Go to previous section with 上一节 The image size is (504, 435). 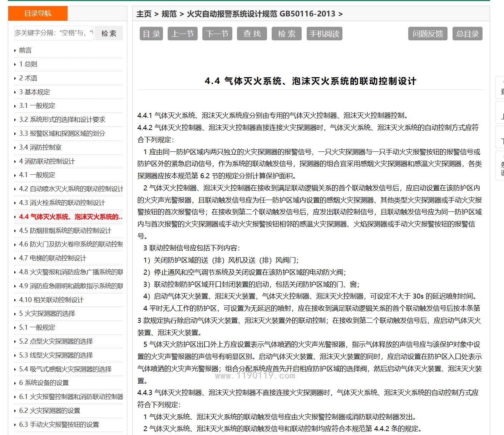point(183,34)
